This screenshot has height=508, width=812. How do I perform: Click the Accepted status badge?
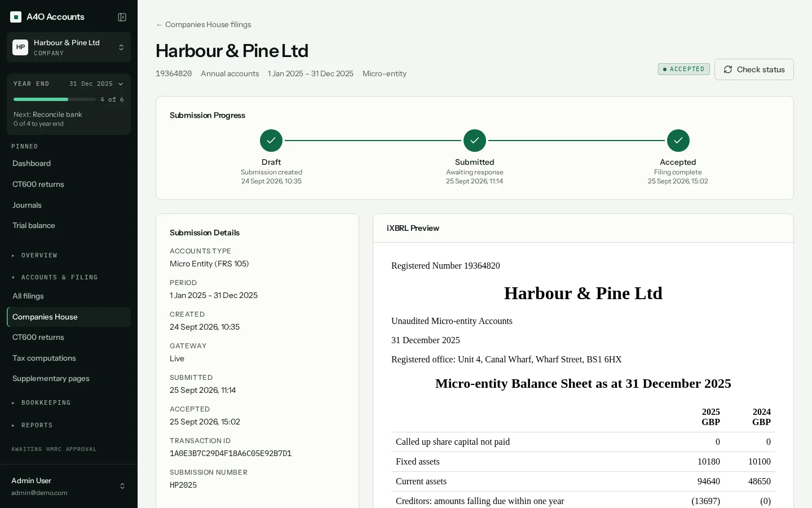[684, 69]
